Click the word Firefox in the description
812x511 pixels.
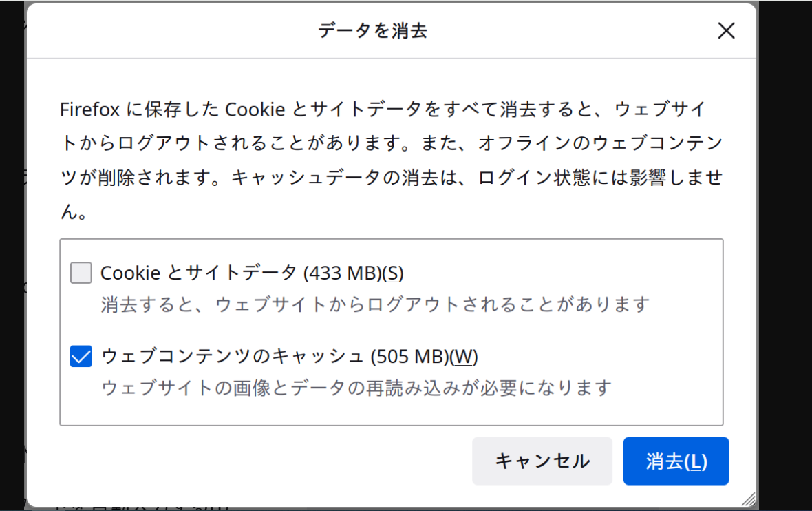[x=90, y=109]
